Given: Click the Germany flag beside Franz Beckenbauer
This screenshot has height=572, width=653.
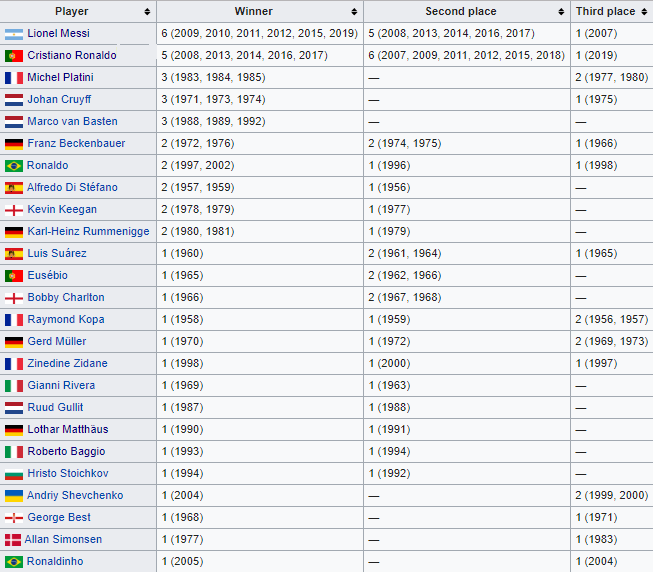Looking at the screenshot, I should point(14,143).
